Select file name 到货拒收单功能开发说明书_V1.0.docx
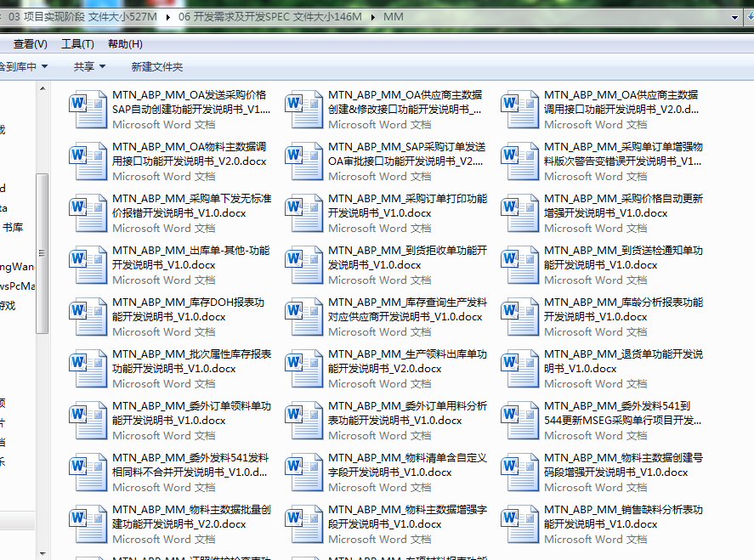Screen dimensions: 754x560 (407, 257)
